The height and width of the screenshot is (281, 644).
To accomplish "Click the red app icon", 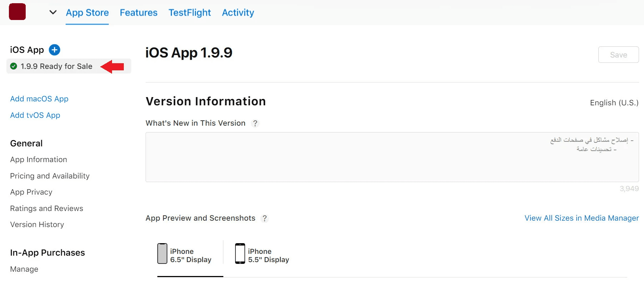I will coord(17,12).
